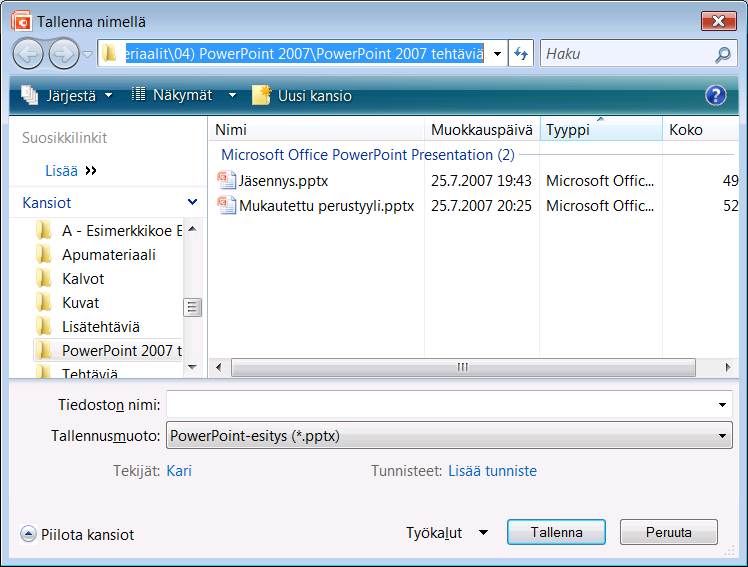The image size is (748, 567).
Task: Click the 25.7.2007 19:43 date cell
Action: [481, 181]
